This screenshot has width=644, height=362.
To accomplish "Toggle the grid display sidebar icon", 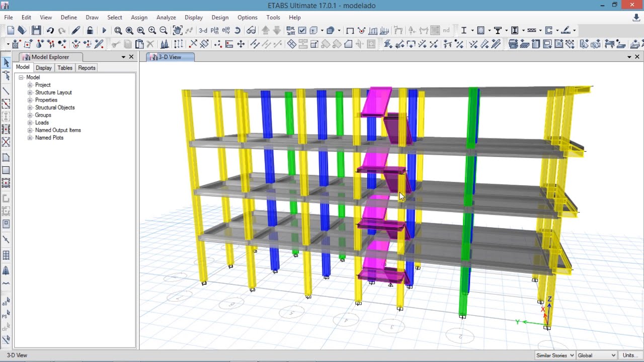I will (x=6, y=255).
